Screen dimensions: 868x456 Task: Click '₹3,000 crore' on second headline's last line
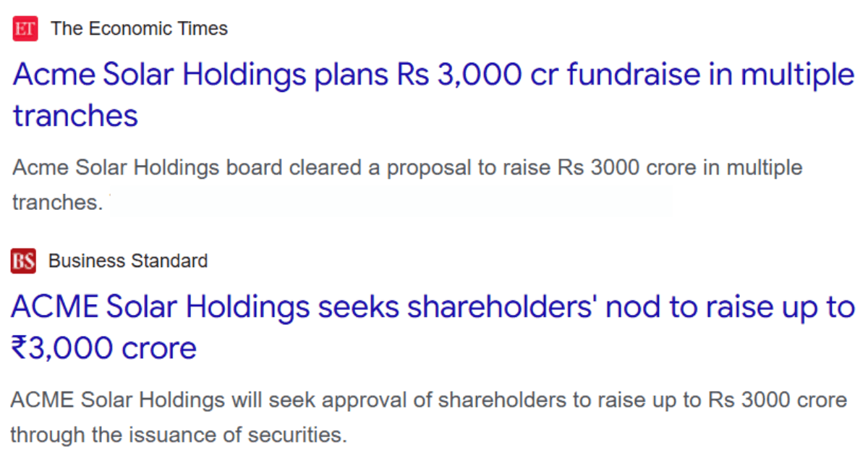pyautogui.click(x=103, y=349)
